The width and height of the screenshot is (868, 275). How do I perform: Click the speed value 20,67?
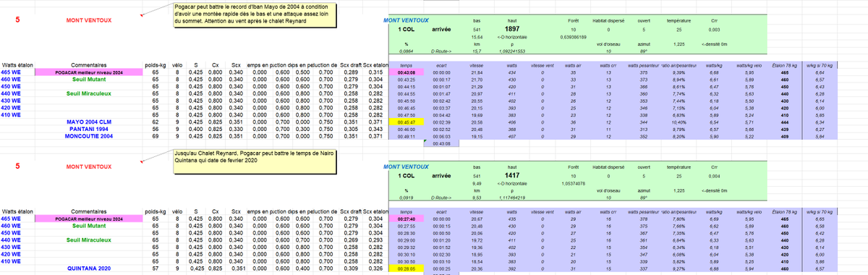pyautogui.click(x=477, y=219)
